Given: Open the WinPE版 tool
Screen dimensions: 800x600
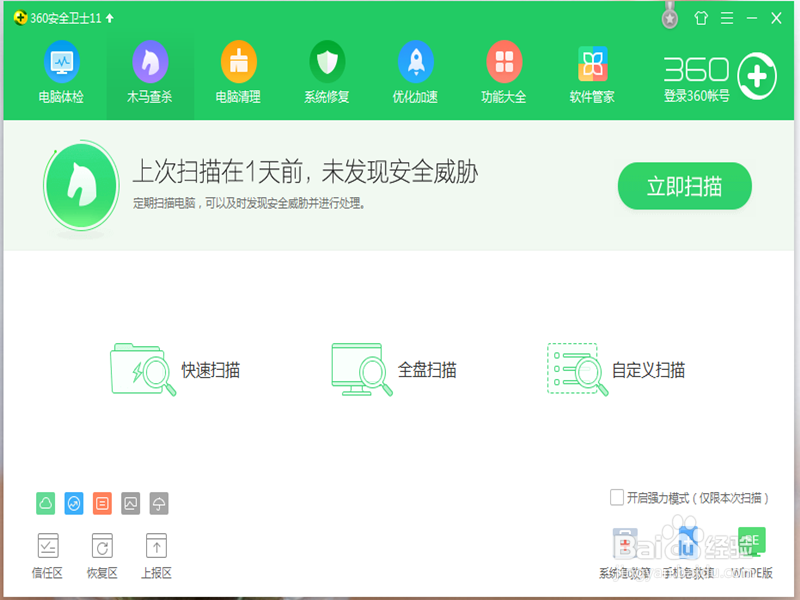Looking at the screenshot, I should click(x=752, y=554).
